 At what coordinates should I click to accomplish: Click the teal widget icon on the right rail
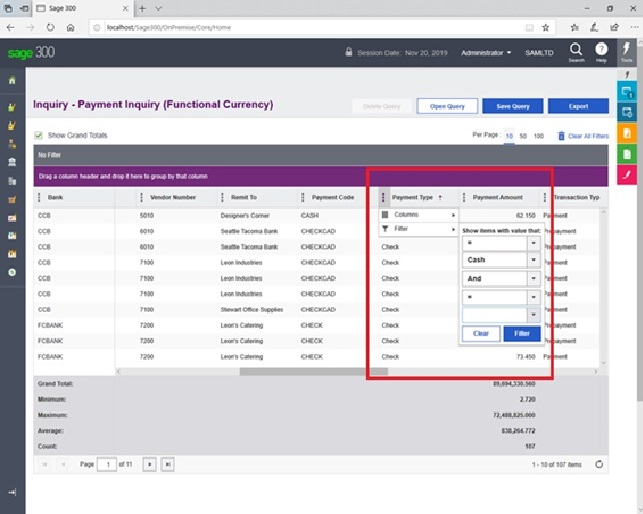pyautogui.click(x=627, y=91)
